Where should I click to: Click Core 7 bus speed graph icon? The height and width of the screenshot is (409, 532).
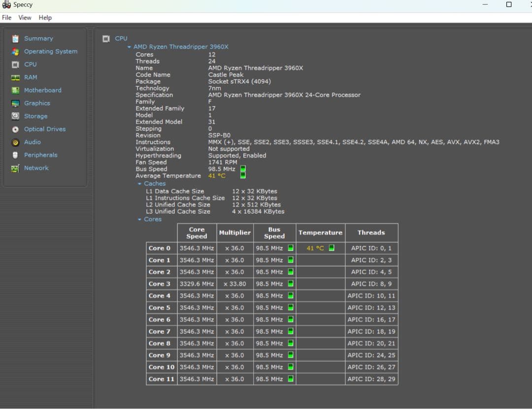tap(291, 331)
